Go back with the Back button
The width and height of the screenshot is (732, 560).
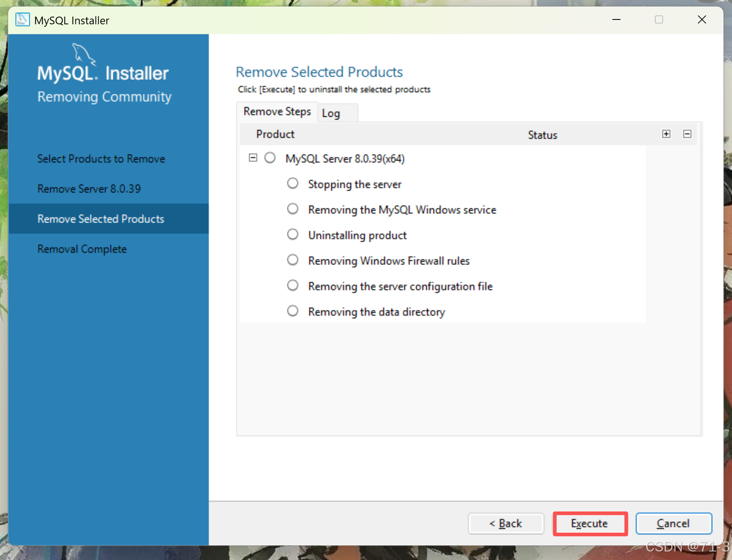pos(506,524)
